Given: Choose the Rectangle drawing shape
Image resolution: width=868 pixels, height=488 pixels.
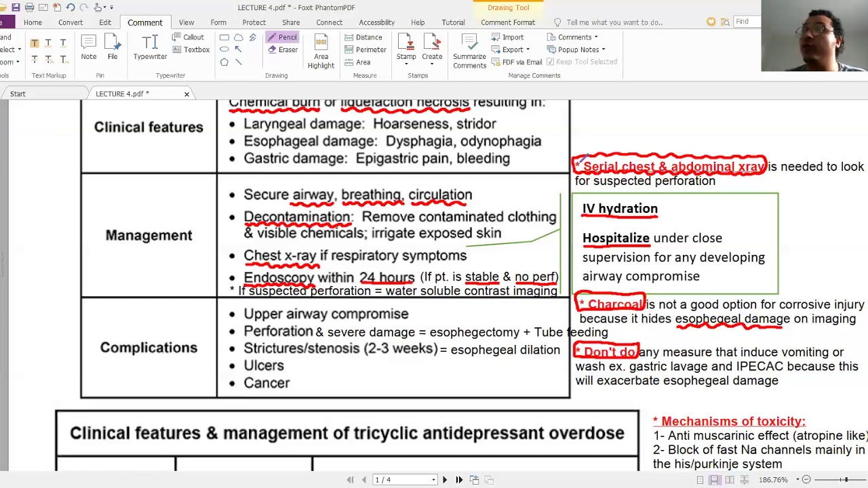Looking at the screenshot, I should point(224,37).
